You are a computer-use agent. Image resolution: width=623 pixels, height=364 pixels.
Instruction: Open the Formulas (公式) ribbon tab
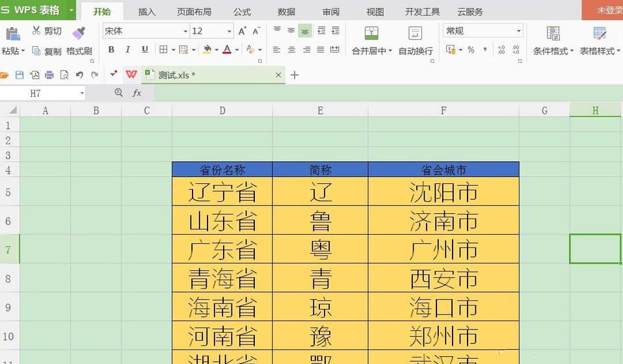242,12
